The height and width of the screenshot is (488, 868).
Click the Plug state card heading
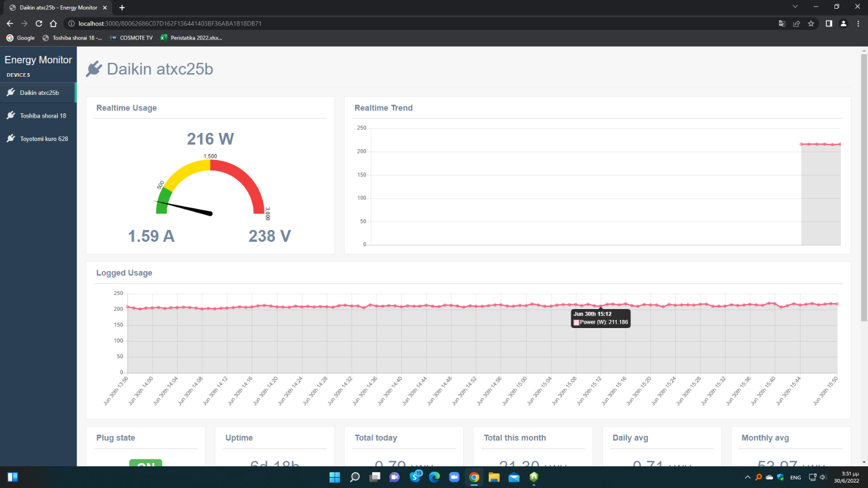(x=116, y=438)
